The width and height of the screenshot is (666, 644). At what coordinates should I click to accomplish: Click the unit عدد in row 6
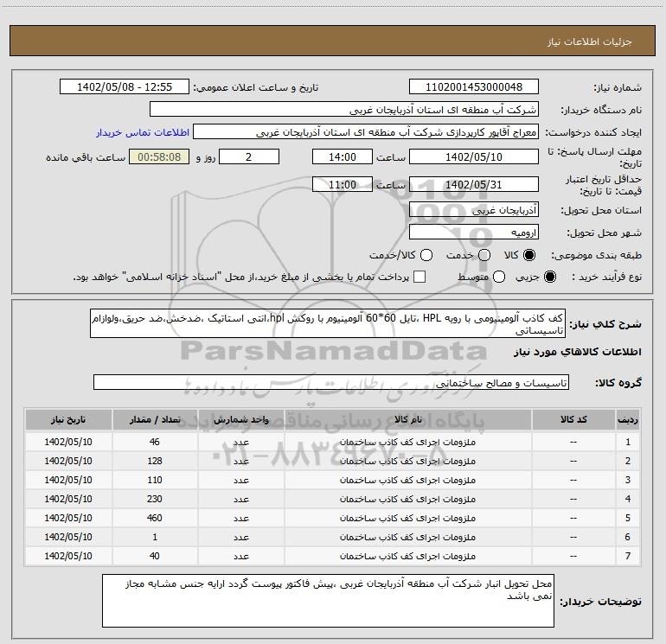pyautogui.click(x=240, y=537)
